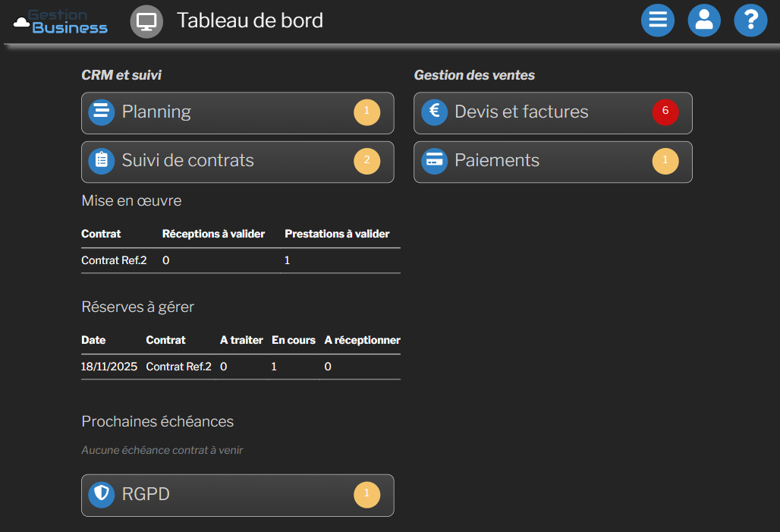This screenshot has width=780, height=532.
Task: Click the user account icon
Action: point(703,20)
